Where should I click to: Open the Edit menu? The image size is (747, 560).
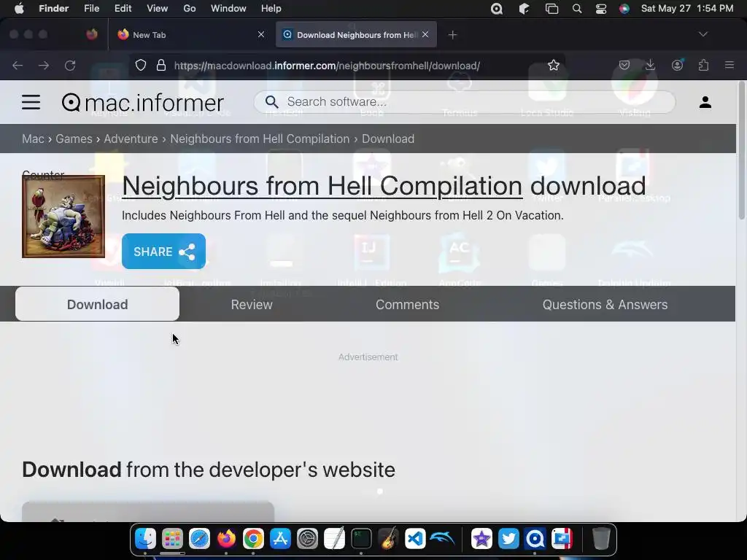tap(123, 9)
